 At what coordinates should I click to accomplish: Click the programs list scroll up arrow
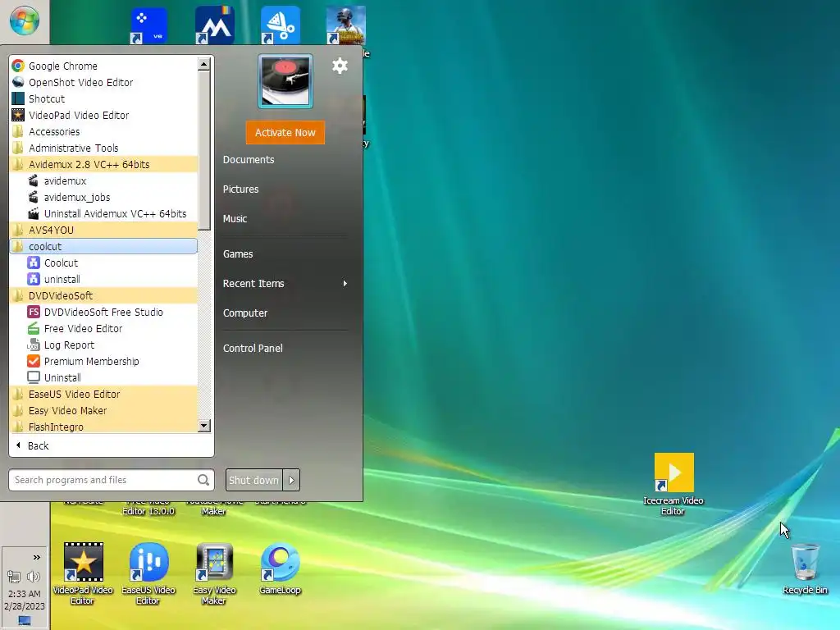point(203,64)
